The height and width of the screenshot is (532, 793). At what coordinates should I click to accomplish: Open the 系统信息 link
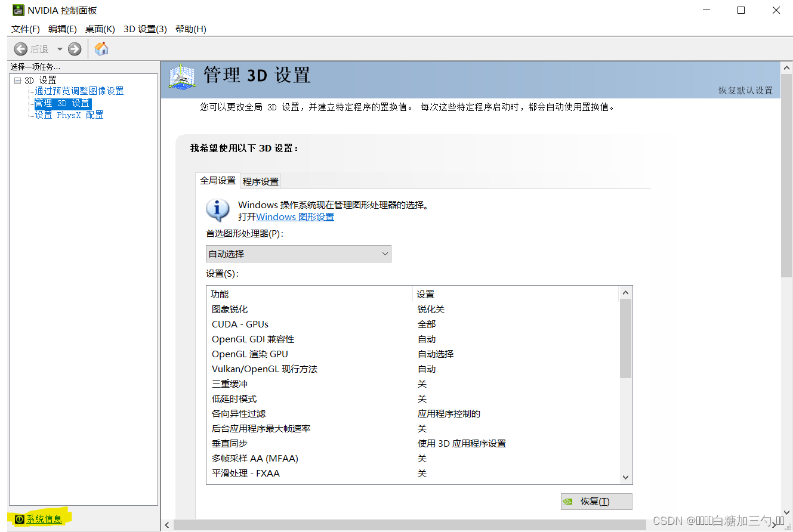(x=44, y=519)
